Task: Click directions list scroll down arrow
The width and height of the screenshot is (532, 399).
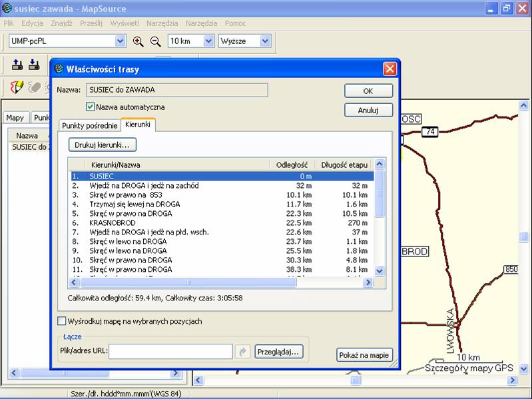Action: click(380, 270)
